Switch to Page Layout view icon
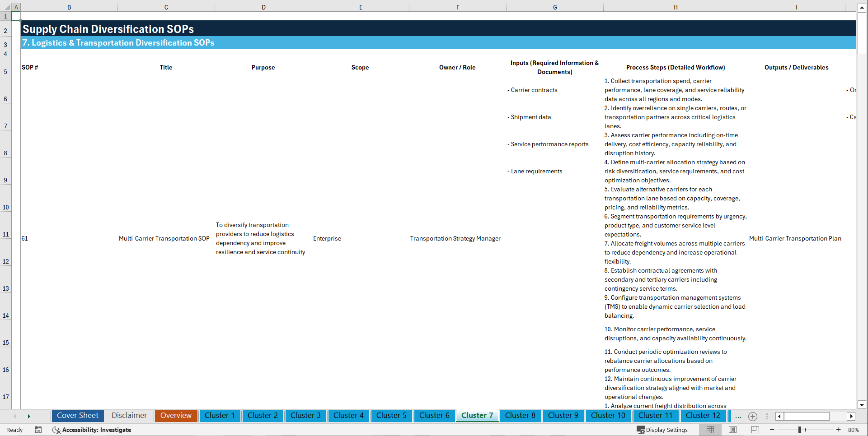 click(x=732, y=430)
